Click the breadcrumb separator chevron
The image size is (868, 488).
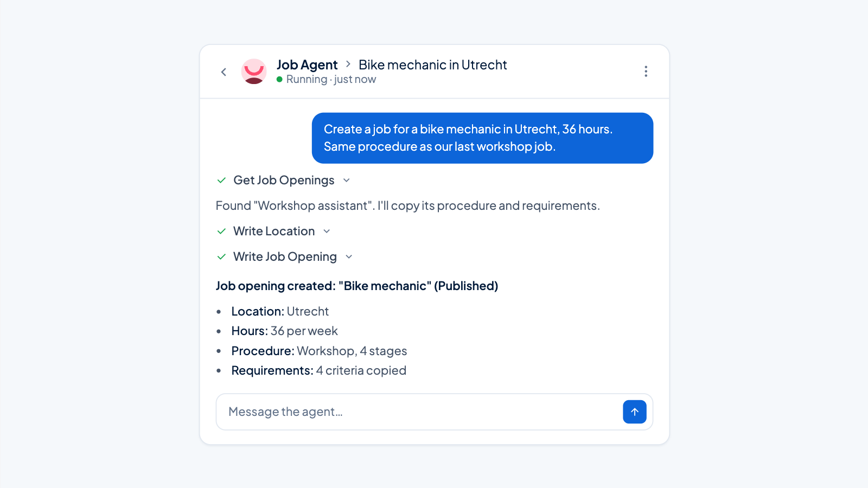348,65
